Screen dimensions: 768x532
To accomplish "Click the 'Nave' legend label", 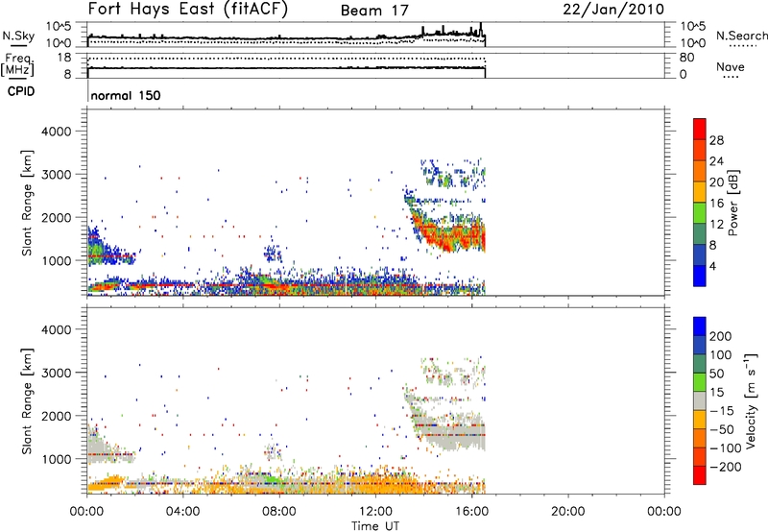I will (x=730, y=67).
